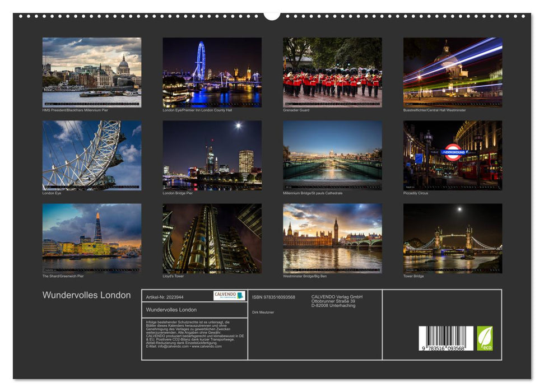Select the Piccadilly Circus Underground photo
This screenshot has width=544, height=392.
click(452, 156)
